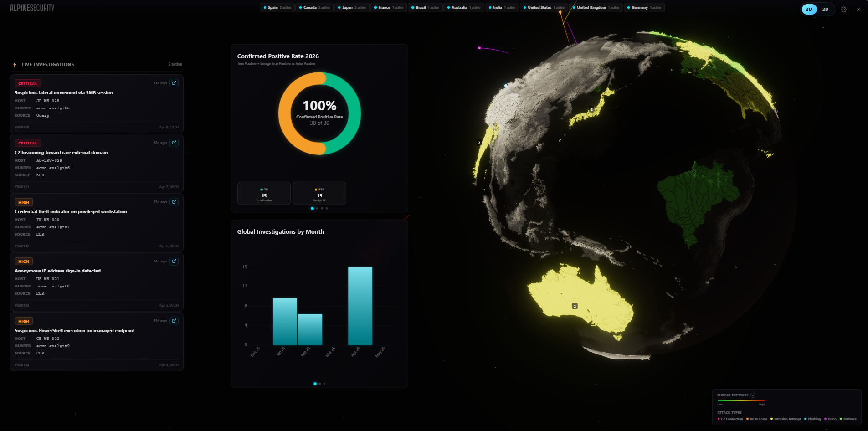
Task: Select the Canada 2 active chip
Action: coord(314,7)
